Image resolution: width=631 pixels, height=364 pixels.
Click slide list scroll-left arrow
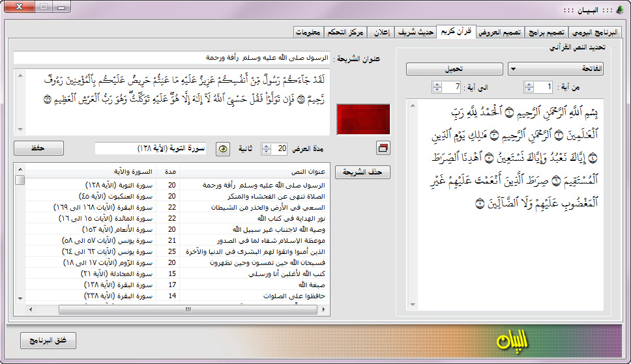point(31,310)
